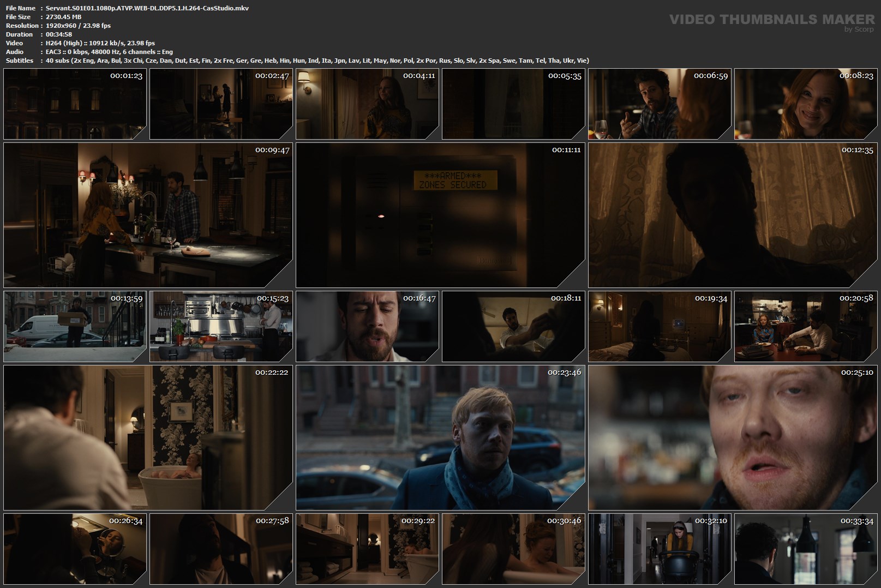Select the face close-up frame 00:25:10

733,437
